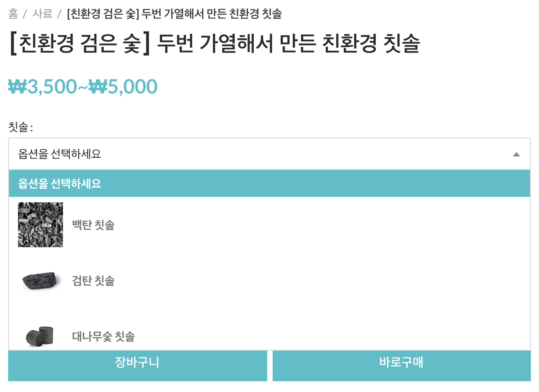Click the large product title heading
This screenshot has width=539, height=392.
[x=214, y=44]
